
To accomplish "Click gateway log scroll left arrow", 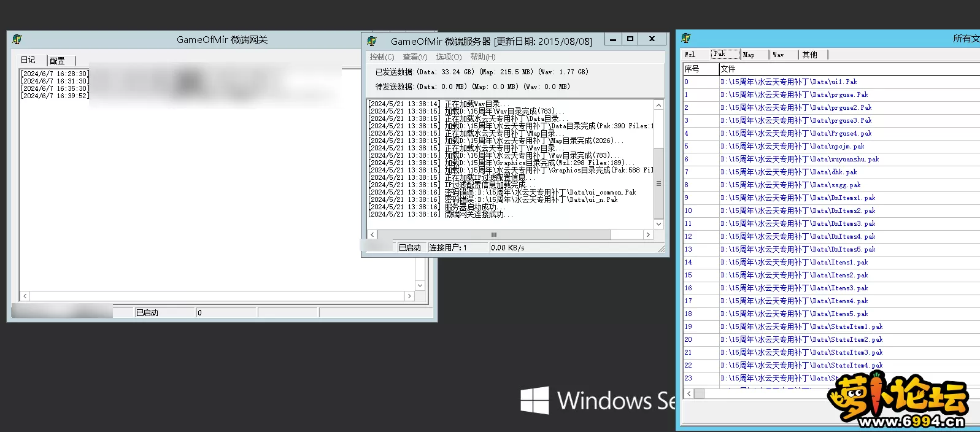I will pyautogui.click(x=25, y=296).
